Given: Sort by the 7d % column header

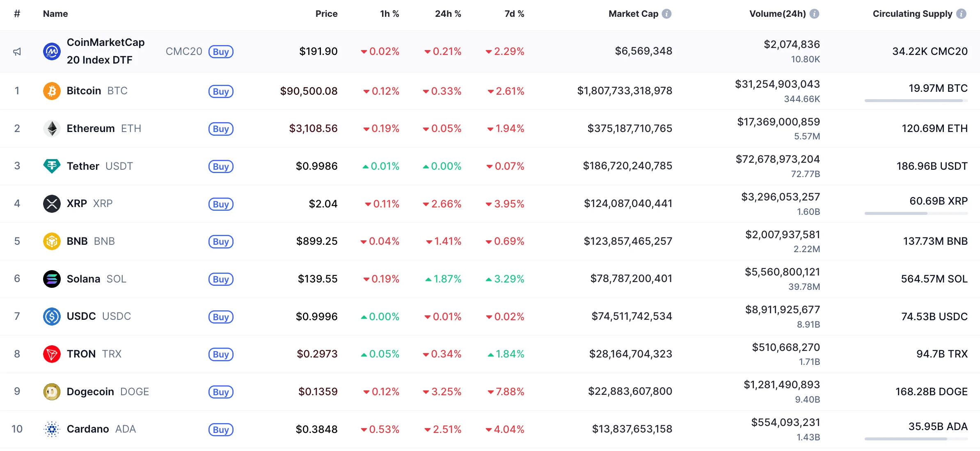Looking at the screenshot, I should (514, 14).
